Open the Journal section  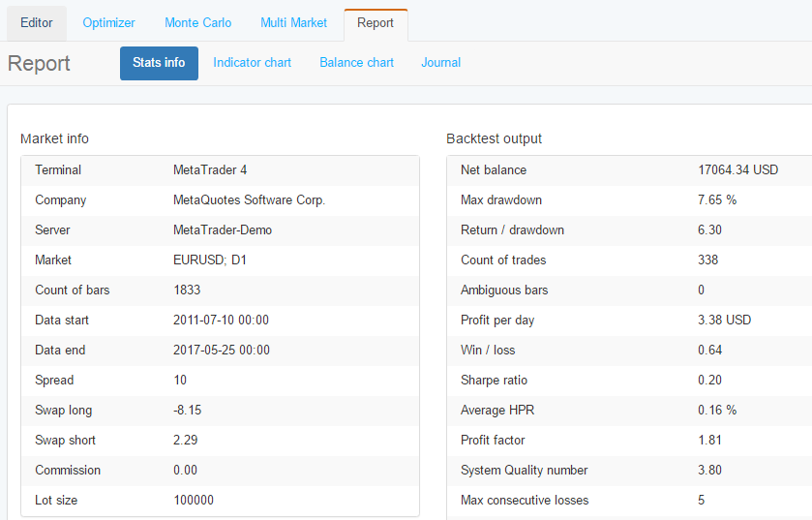coord(440,63)
